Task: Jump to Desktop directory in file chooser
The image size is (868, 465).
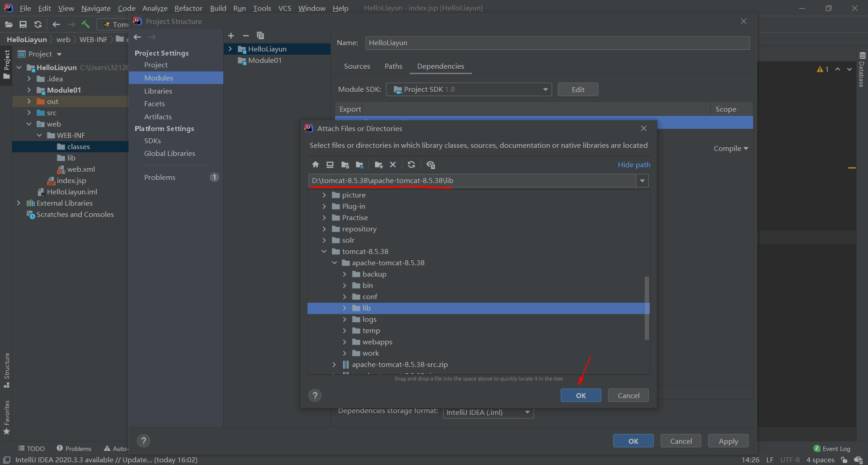Action: pyautogui.click(x=330, y=164)
